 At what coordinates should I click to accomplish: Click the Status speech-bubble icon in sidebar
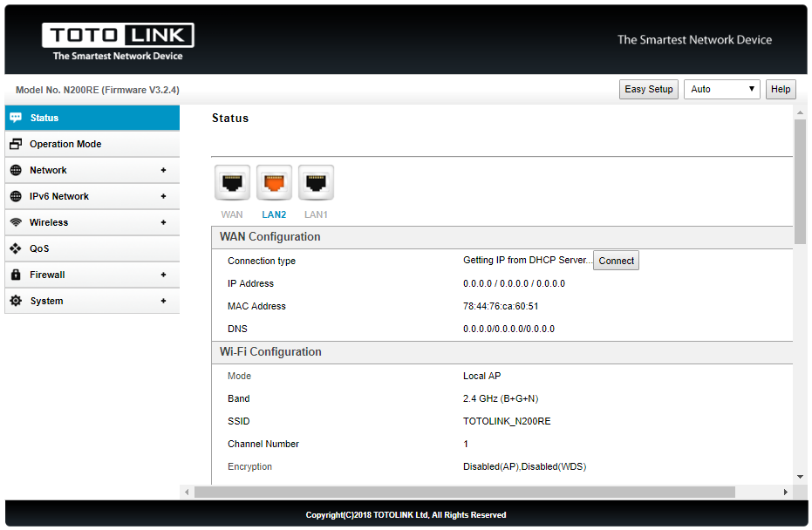pyautogui.click(x=16, y=118)
